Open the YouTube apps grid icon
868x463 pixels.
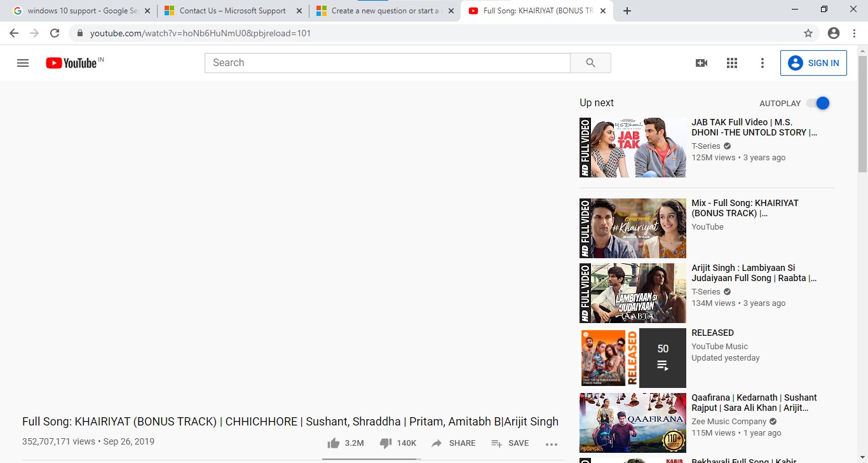point(732,63)
